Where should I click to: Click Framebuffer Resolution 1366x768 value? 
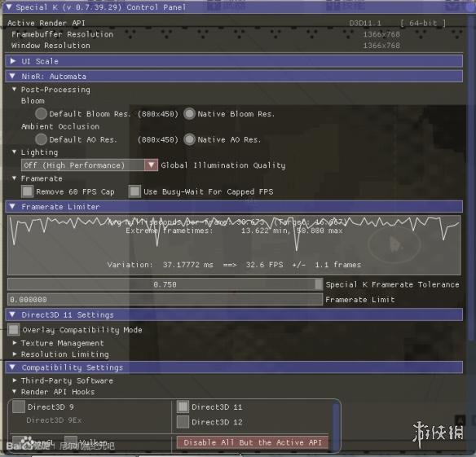(381, 34)
